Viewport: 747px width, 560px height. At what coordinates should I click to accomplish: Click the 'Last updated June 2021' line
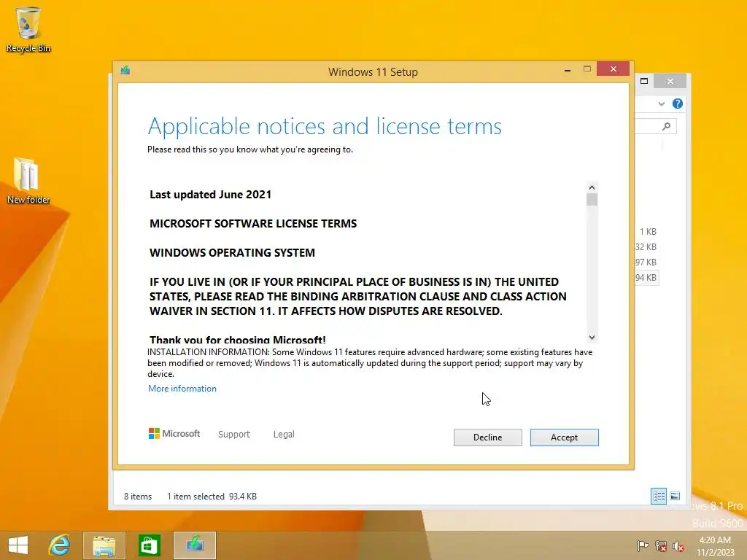click(x=210, y=194)
